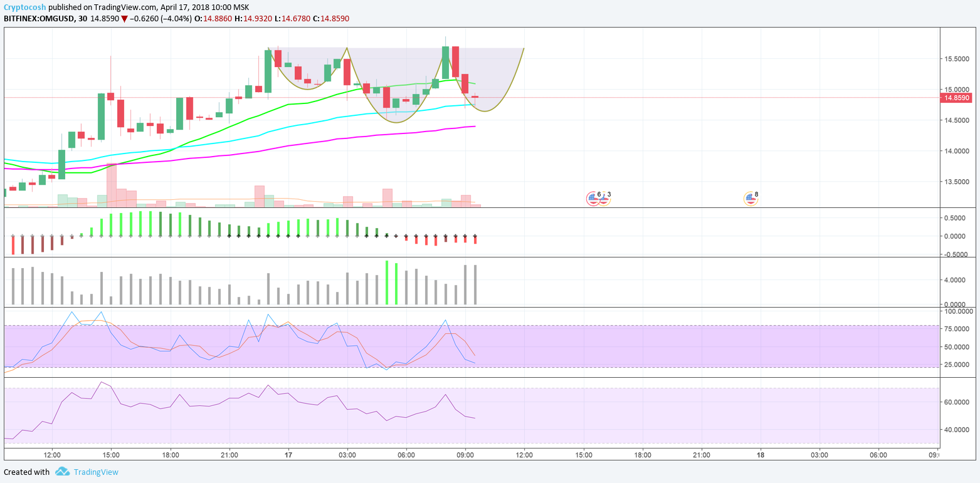Screen dimensions: 980x483
Task: Open the economic event flag marked 8
Action: (x=751, y=199)
